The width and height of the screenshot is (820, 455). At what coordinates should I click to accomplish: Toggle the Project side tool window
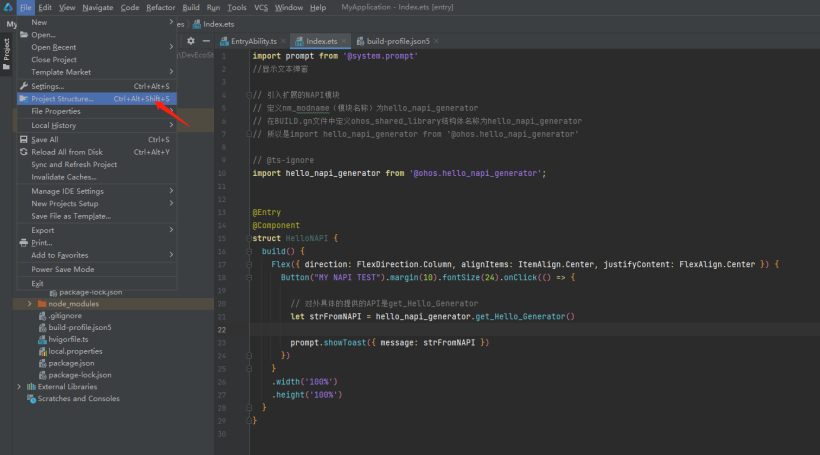click(6, 50)
